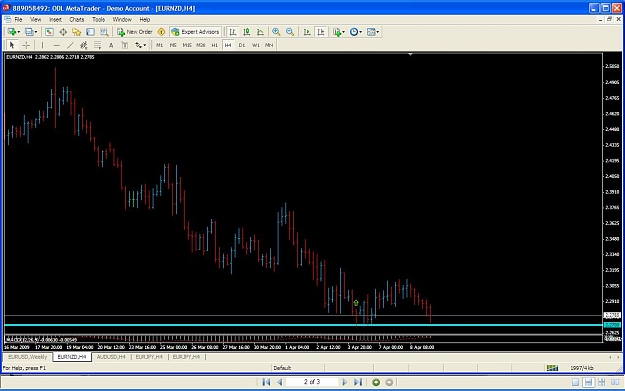Toggle the Auto Scroll chart icon
625x391 pixels.
pyautogui.click(x=307, y=32)
